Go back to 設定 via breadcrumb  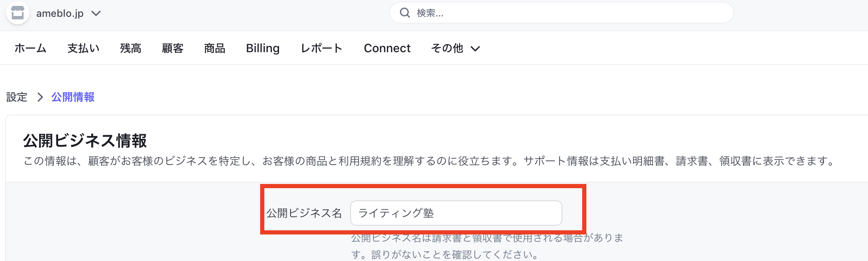tap(17, 97)
